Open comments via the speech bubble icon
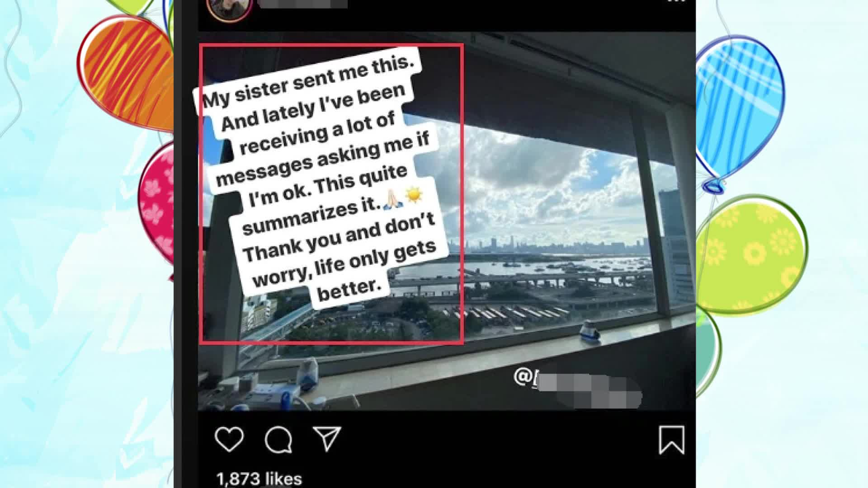The height and width of the screenshot is (488, 868). pos(278,439)
